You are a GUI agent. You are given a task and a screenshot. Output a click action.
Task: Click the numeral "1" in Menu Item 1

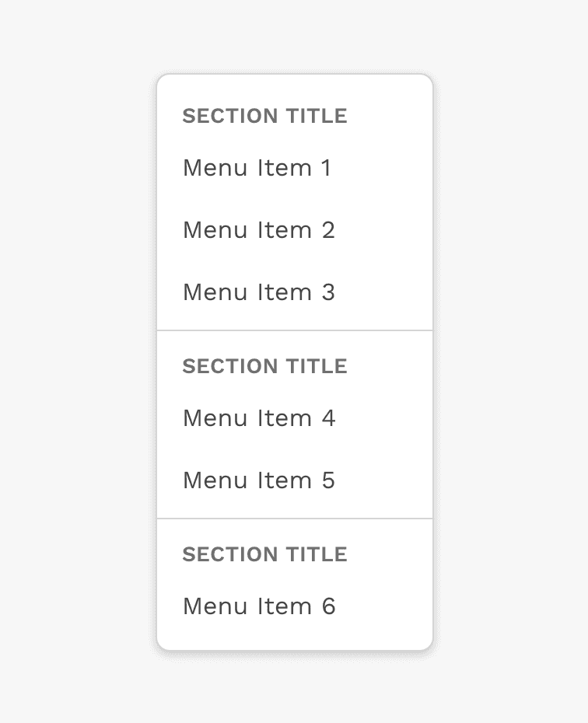point(326,168)
